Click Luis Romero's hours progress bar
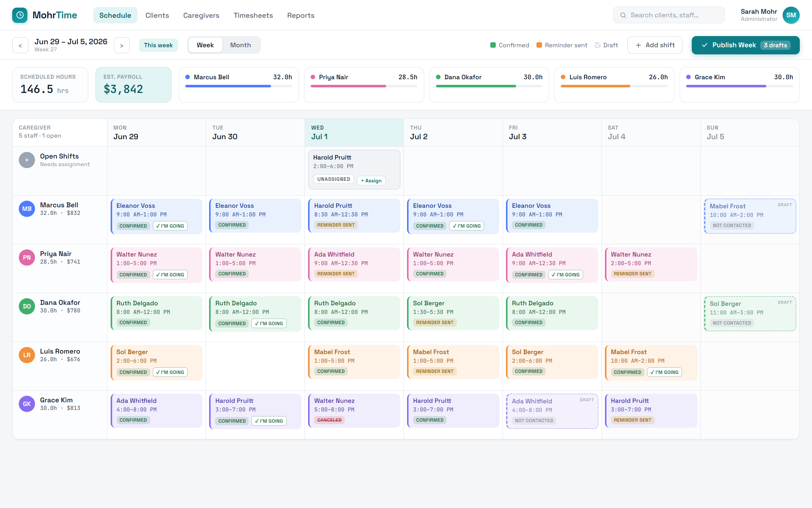 click(x=614, y=86)
